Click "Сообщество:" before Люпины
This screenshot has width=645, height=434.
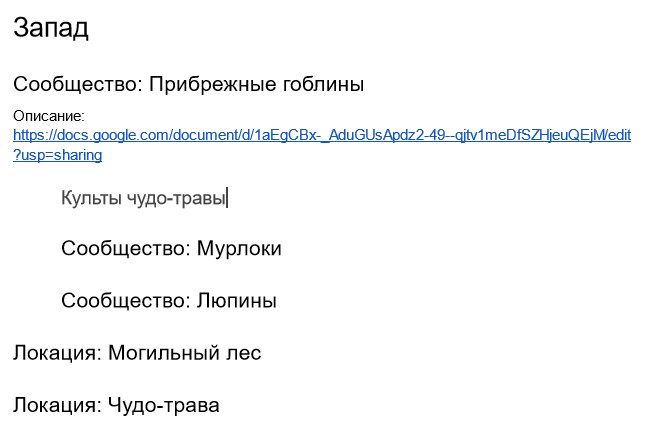(x=126, y=301)
